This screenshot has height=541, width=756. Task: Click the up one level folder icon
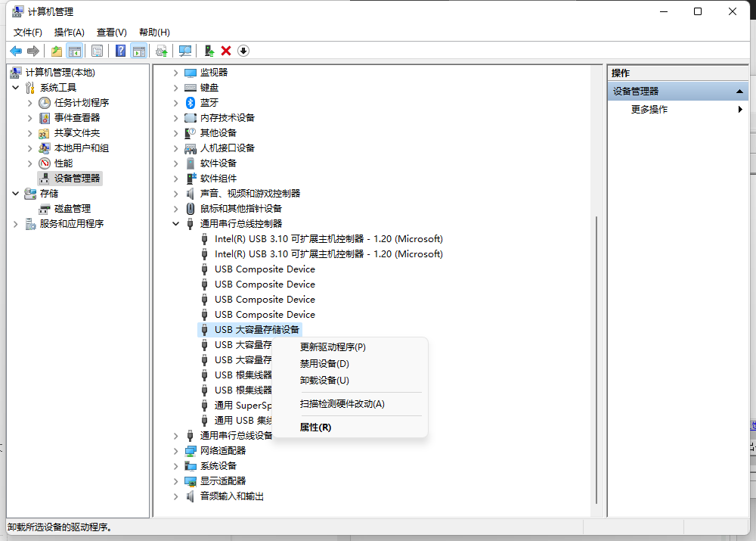pos(56,51)
